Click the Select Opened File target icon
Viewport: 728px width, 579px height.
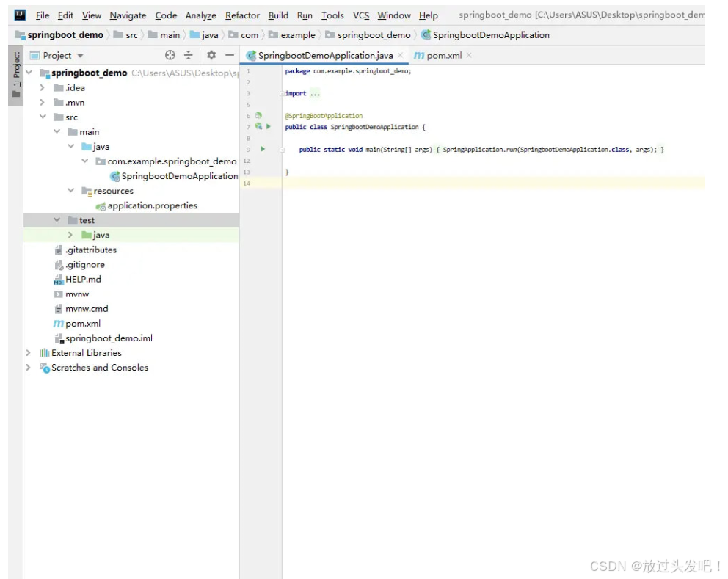169,54
